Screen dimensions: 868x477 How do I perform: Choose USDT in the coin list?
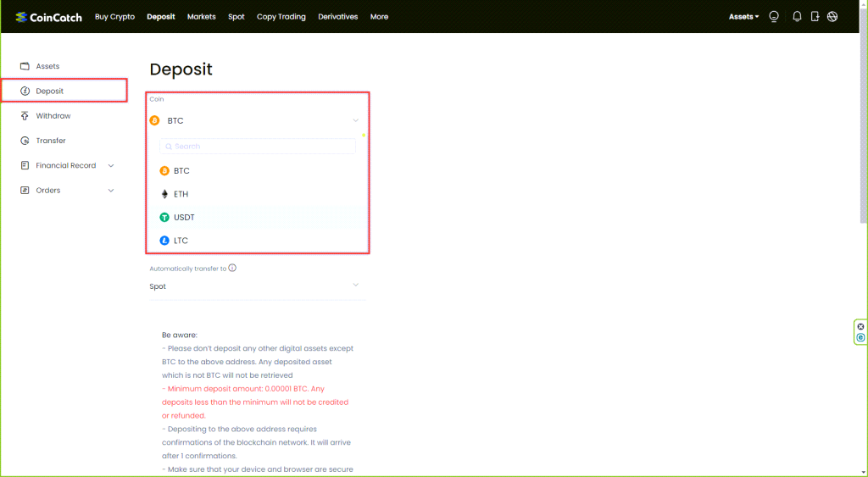[x=184, y=218]
